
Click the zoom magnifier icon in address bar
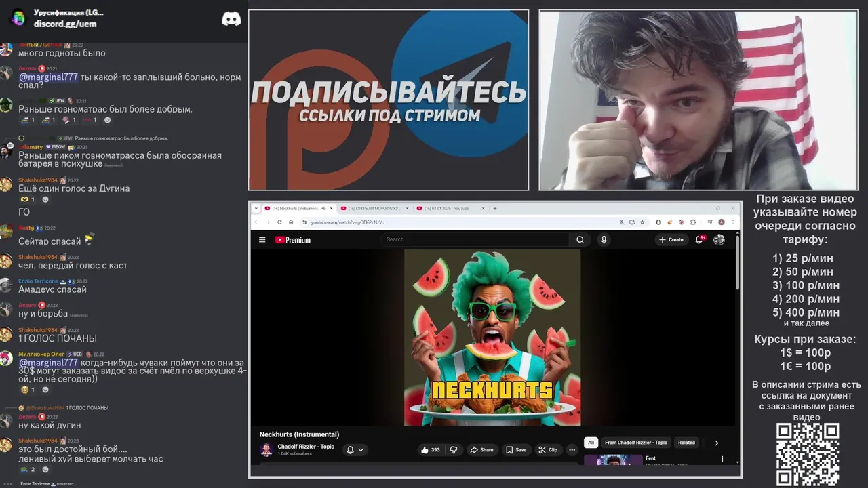pos(622,222)
